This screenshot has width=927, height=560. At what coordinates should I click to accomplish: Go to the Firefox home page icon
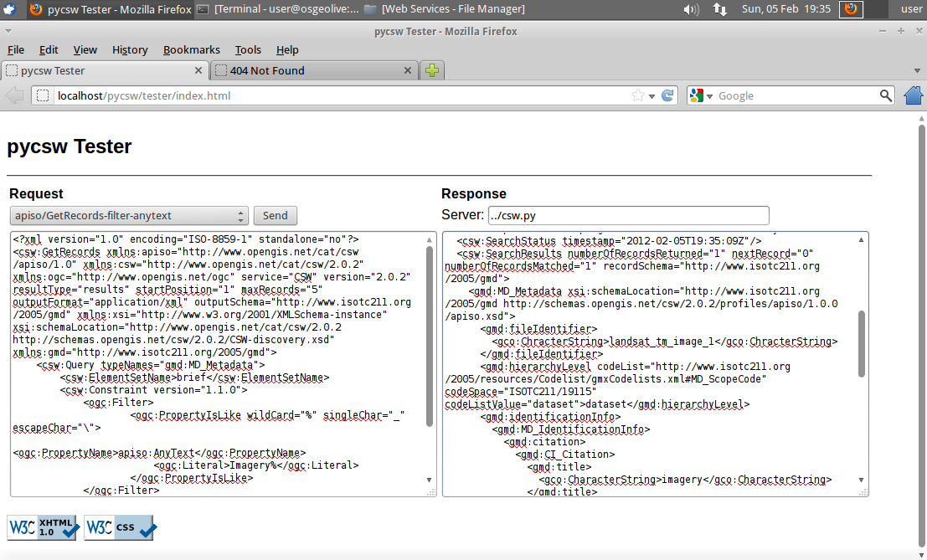[x=914, y=95]
